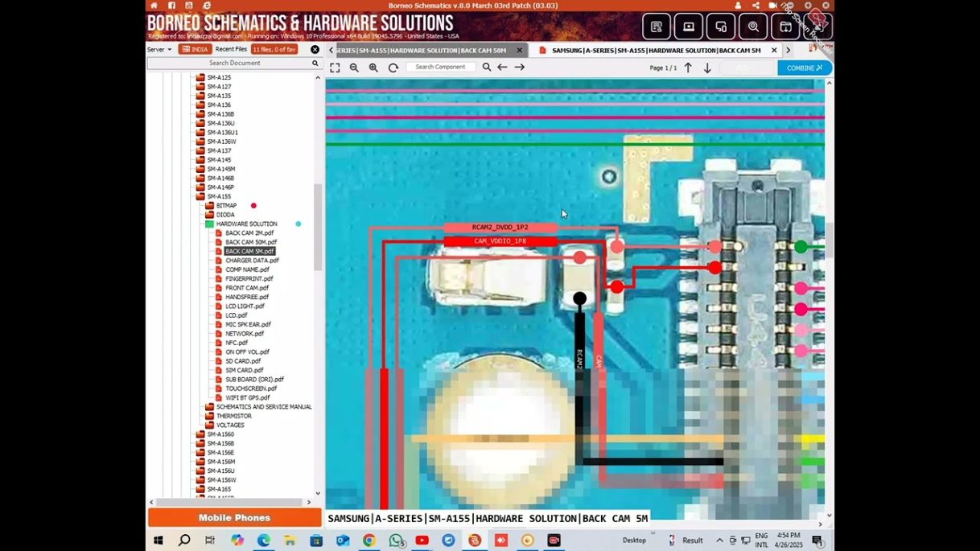Click the back arrow beside component search
This screenshot has width=980, height=551.
tap(502, 68)
